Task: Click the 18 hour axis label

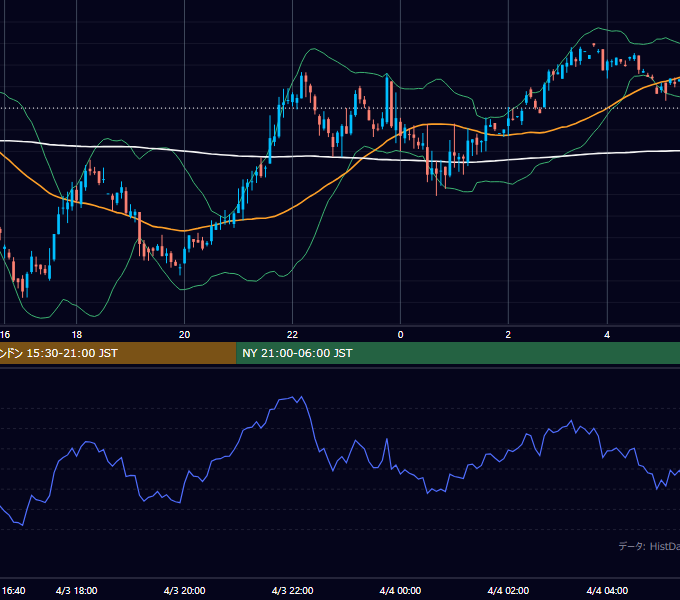Action: click(x=77, y=335)
